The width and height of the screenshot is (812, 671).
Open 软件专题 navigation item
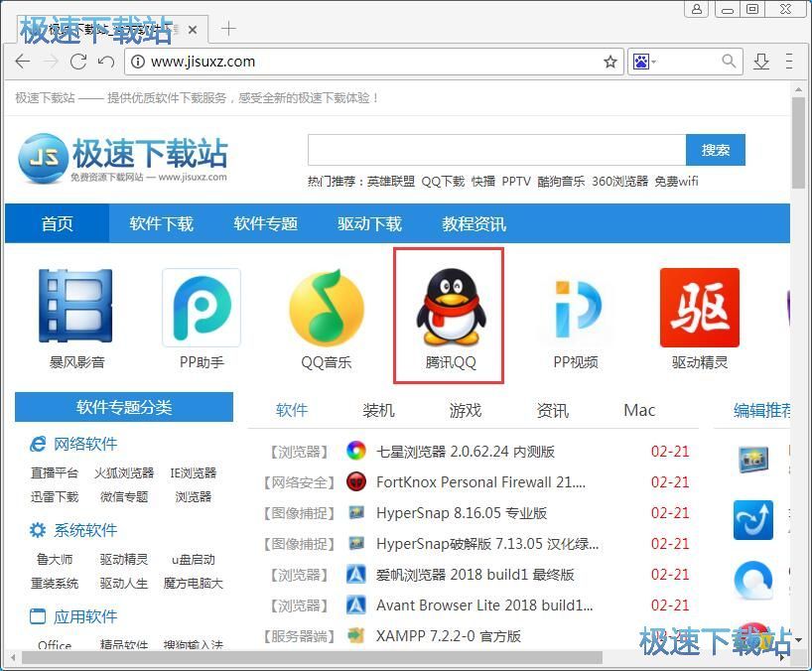click(x=265, y=223)
